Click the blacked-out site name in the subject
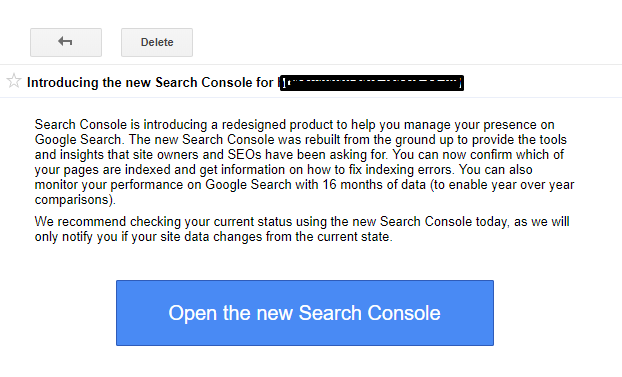 (372, 83)
